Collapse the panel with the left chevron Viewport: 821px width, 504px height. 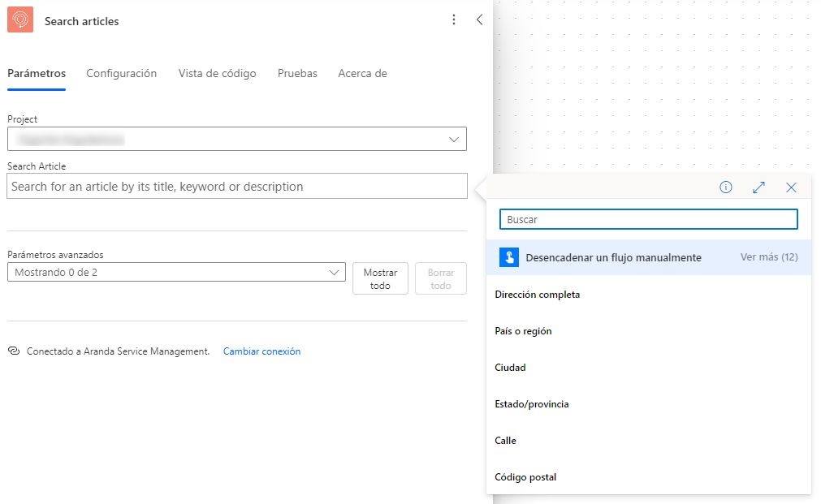coord(479,20)
